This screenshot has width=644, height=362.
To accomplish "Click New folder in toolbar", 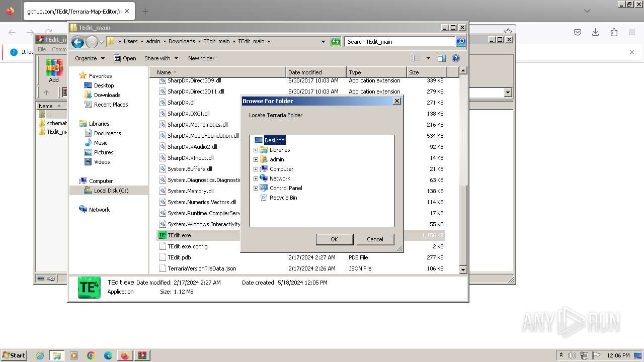I will coord(201,58).
